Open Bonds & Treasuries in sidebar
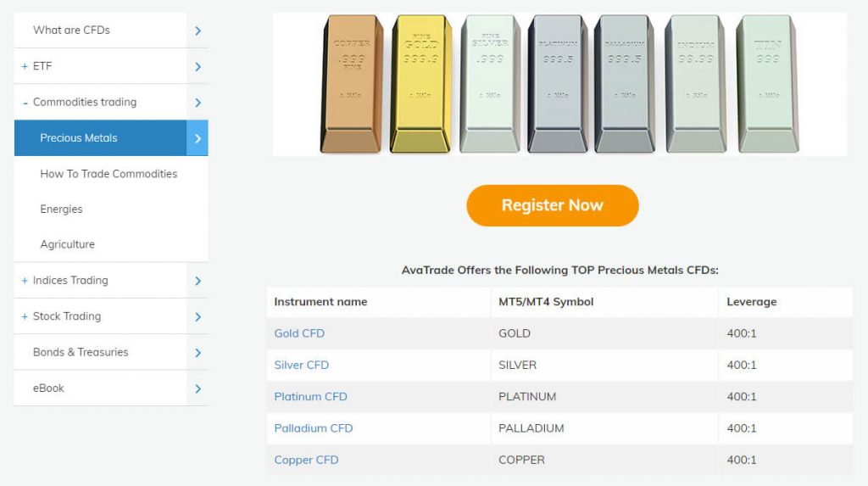868x486 pixels. (81, 352)
